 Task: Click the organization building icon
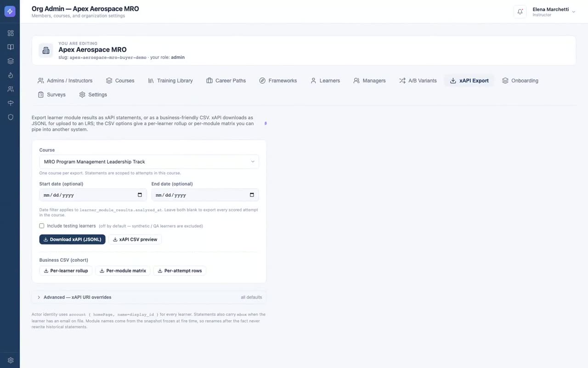coord(46,51)
